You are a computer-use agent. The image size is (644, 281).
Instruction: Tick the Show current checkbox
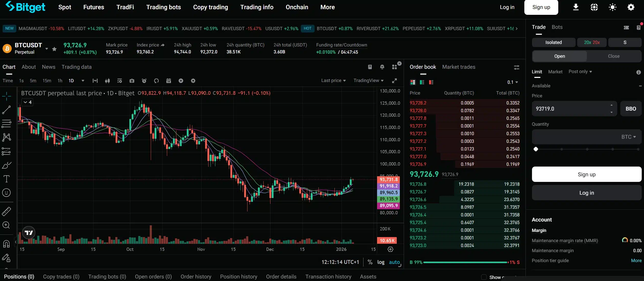coord(484,277)
